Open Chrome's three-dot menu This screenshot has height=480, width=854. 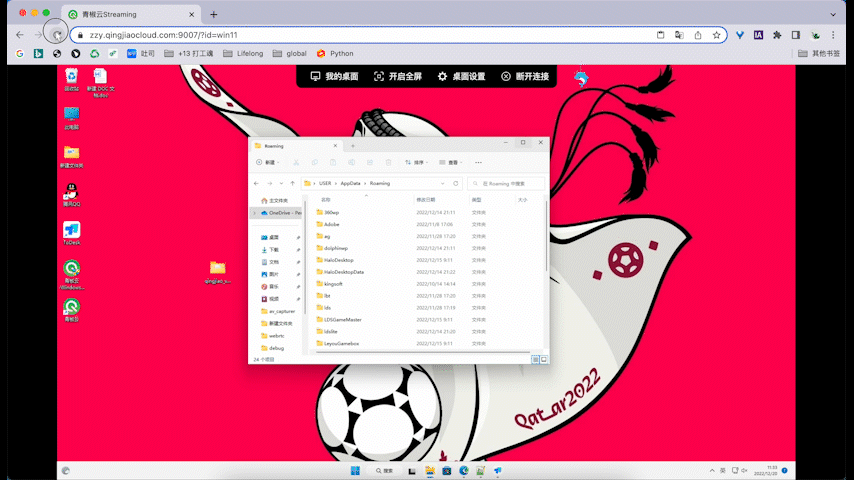pyautogui.click(x=833, y=35)
